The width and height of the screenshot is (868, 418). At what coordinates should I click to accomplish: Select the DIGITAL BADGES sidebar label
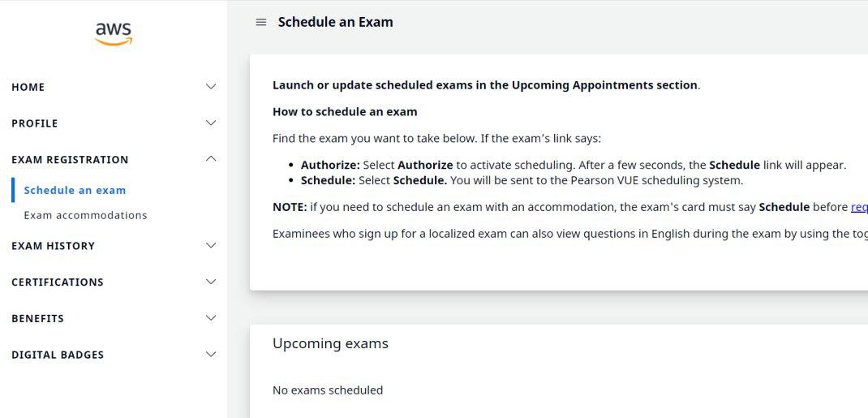(58, 356)
